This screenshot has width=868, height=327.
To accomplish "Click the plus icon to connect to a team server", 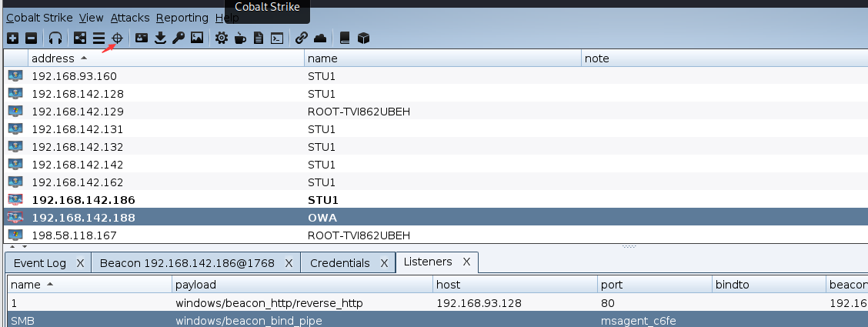I will pyautogui.click(x=13, y=38).
